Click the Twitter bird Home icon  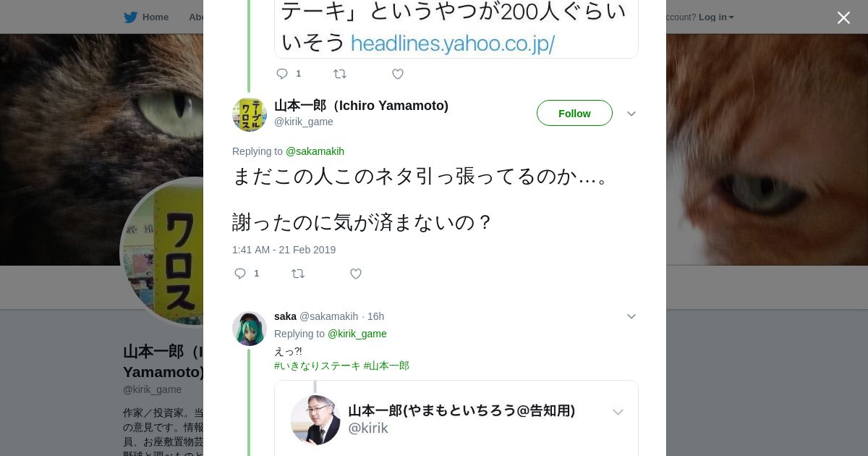coord(130,17)
